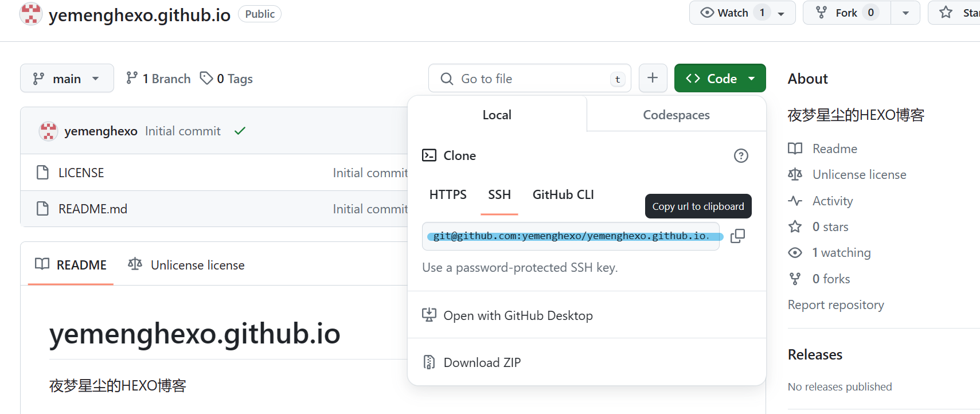The image size is (980, 414).
Task: Copy the SSH clone URL to clipboard
Action: click(737, 236)
